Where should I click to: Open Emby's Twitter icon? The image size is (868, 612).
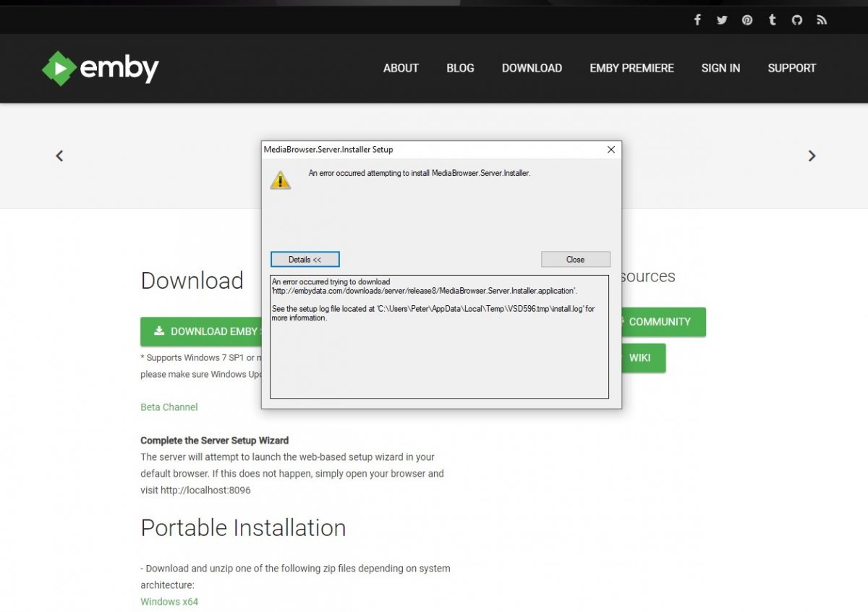[x=722, y=20]
